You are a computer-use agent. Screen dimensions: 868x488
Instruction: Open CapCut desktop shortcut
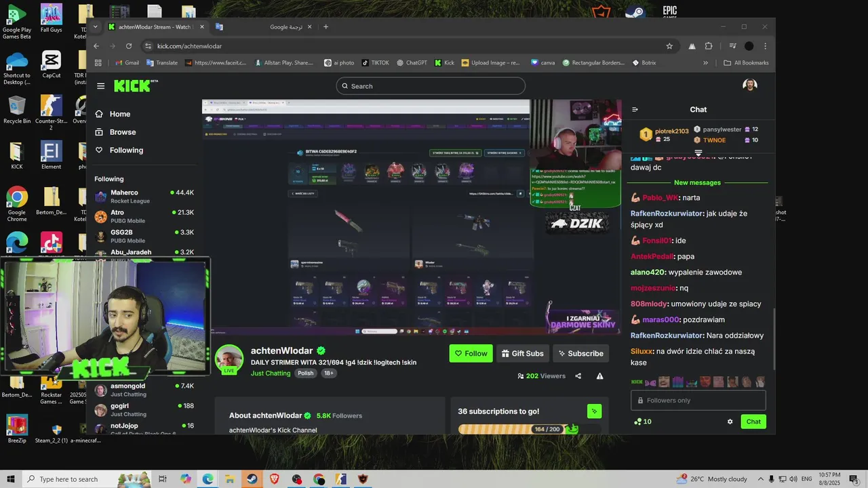coord(52,65)
